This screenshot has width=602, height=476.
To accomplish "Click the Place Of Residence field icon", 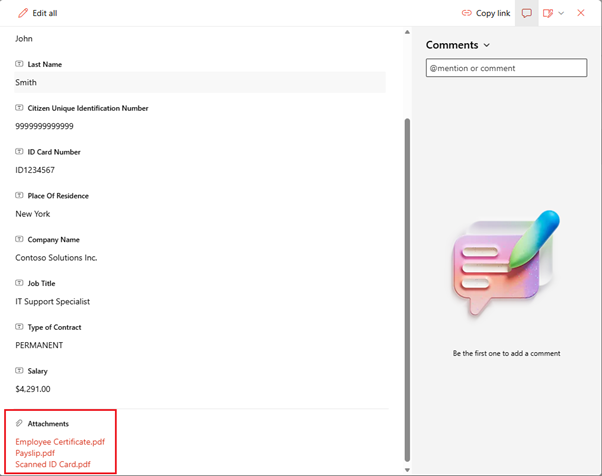I will (x=19, y=195).
